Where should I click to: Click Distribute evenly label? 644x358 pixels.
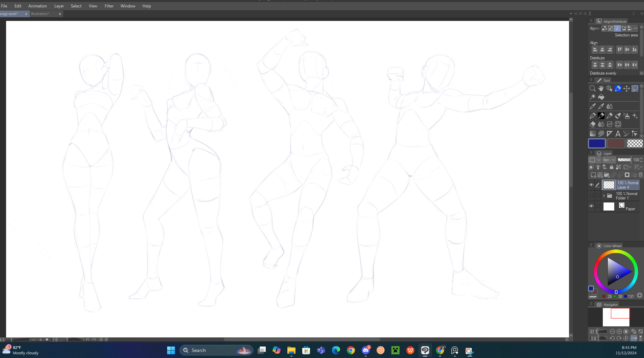[603, 73]
